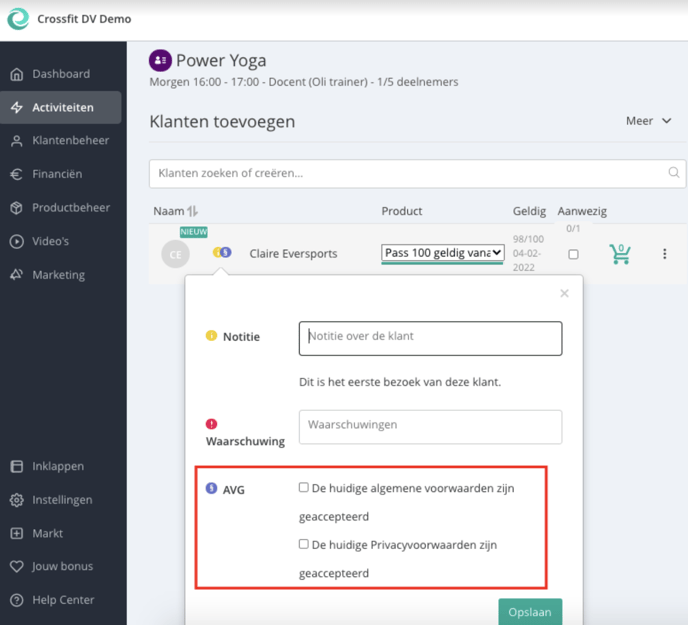This screenshot has height=625, width=688.
Task: Expand the Meer dropdown
Action: coord(649,121)
